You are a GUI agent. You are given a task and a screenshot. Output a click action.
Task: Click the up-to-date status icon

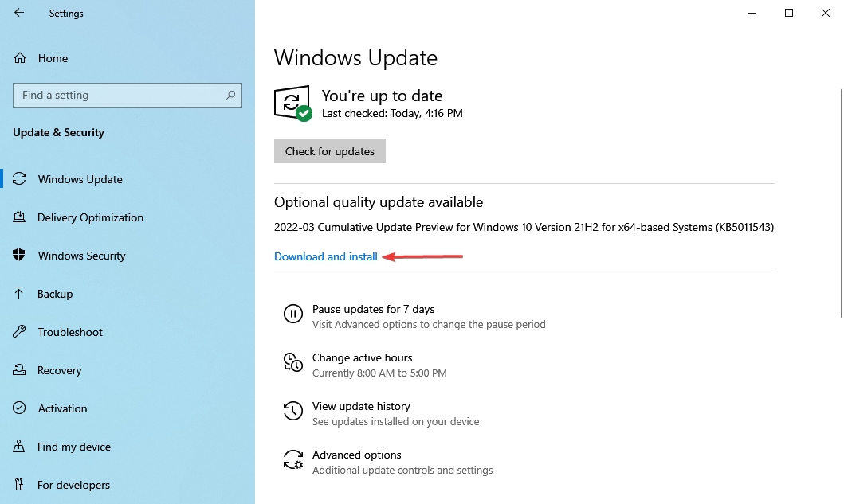tap(292, 103)
